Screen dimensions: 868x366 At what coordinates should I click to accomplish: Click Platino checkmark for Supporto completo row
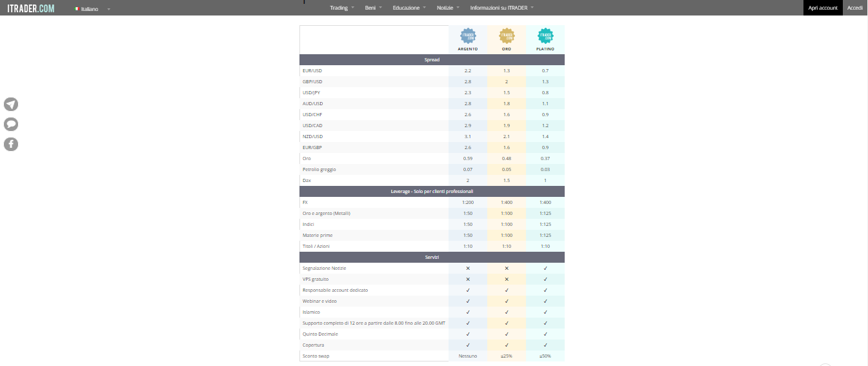(545, 323)
